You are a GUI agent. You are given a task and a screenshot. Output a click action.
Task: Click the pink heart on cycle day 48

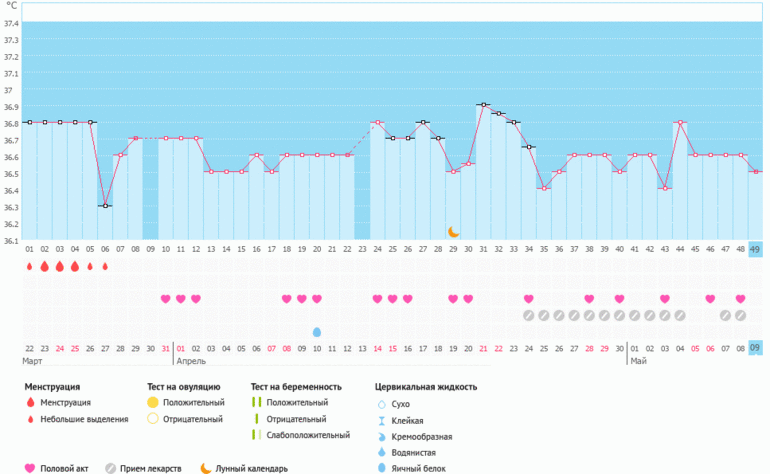click(x=740, y=299)
